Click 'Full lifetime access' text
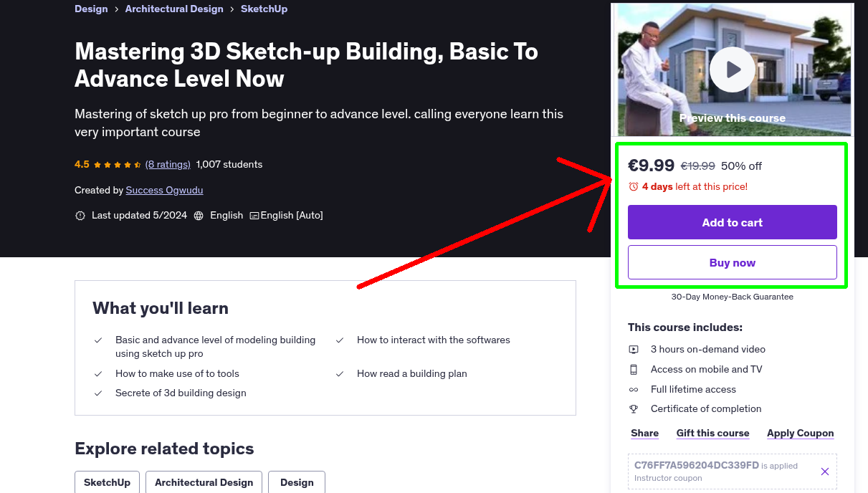 pyautogui.click(x=693, y=390)
